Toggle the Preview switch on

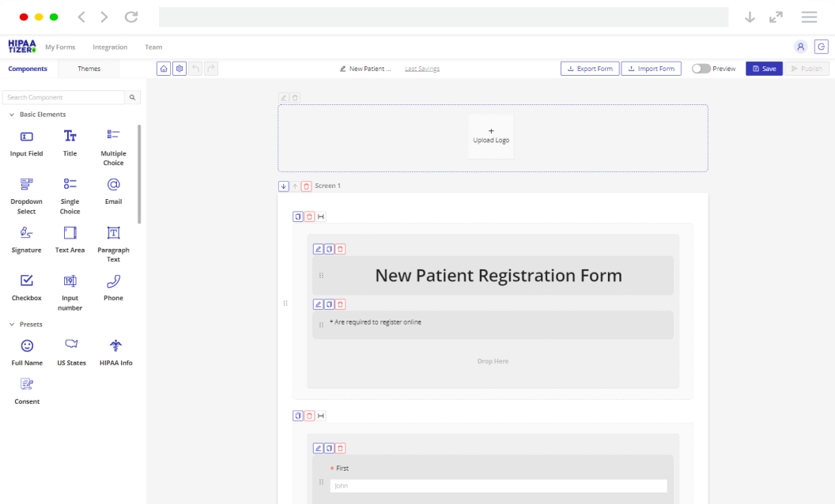coord(701,69)
